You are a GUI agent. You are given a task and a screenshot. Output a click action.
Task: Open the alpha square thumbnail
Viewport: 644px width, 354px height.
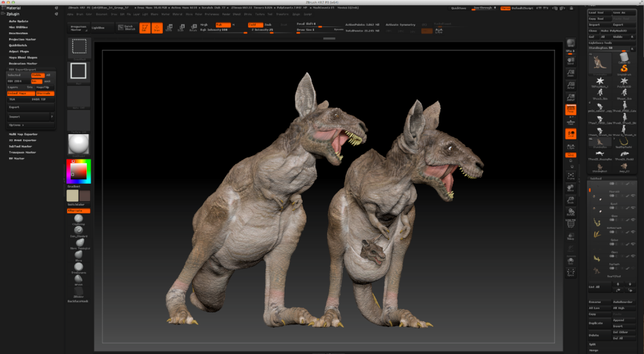pyautogui.click(x=79, y=71)
